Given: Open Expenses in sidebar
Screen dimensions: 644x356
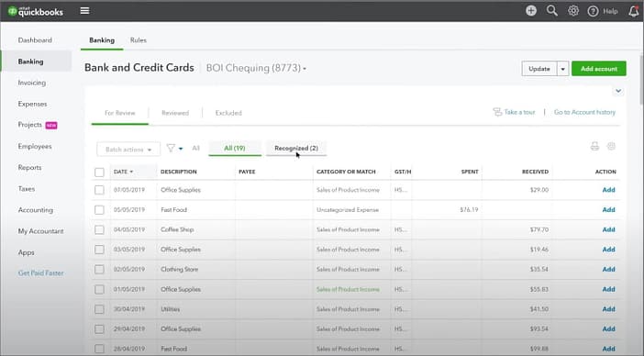Looking at the screenshot, I should [32, 104].
